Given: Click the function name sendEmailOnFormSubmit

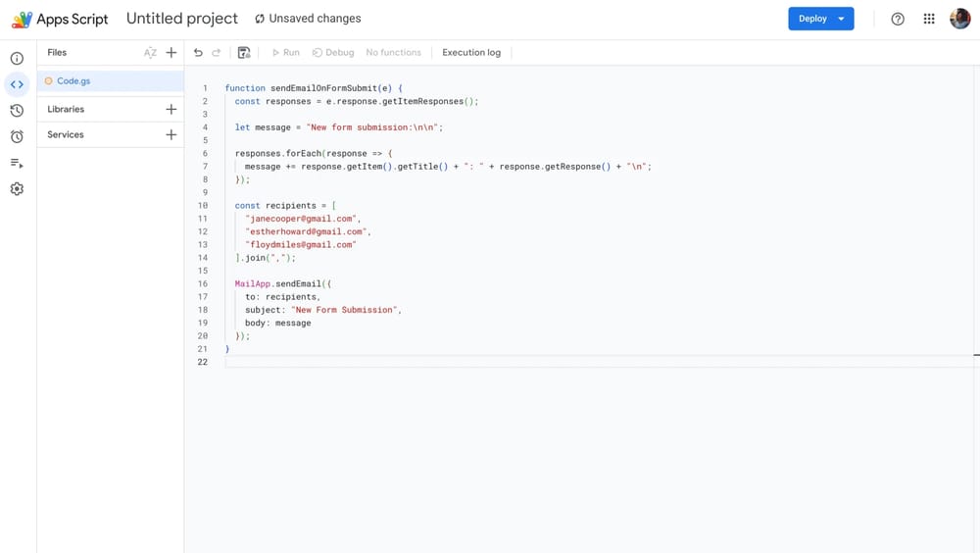Looking at the screenshot, I should click(323, 88).
